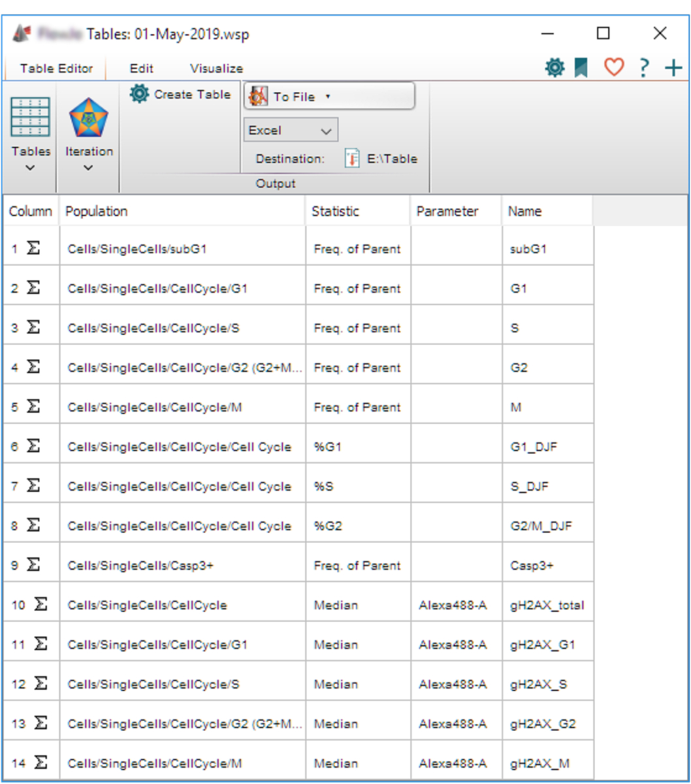
Task: Select the Cells/SingleCells/subG1 population row
Action: click(x=137, y=249)
